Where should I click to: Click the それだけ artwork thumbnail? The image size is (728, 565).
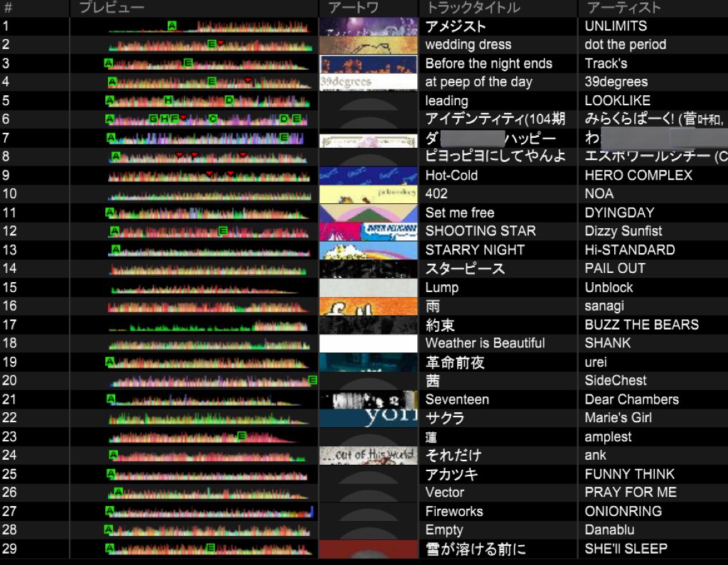pos(369,456)
